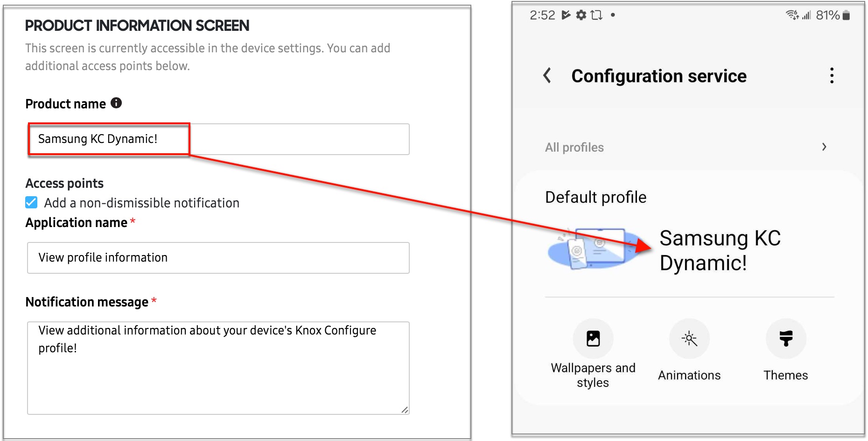Viewport: 868px width, 441px height.
Task: Click the Application name text field
Action: [217, 257]
